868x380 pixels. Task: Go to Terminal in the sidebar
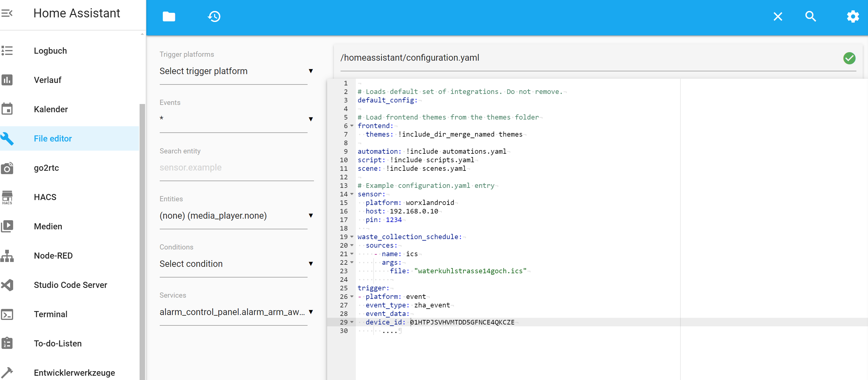click(x=50, y=314)
